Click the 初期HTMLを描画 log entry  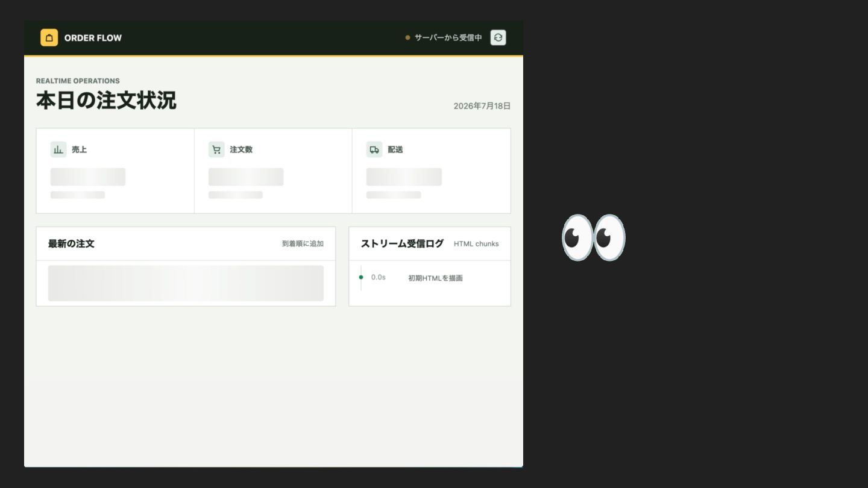pos(436,278)
